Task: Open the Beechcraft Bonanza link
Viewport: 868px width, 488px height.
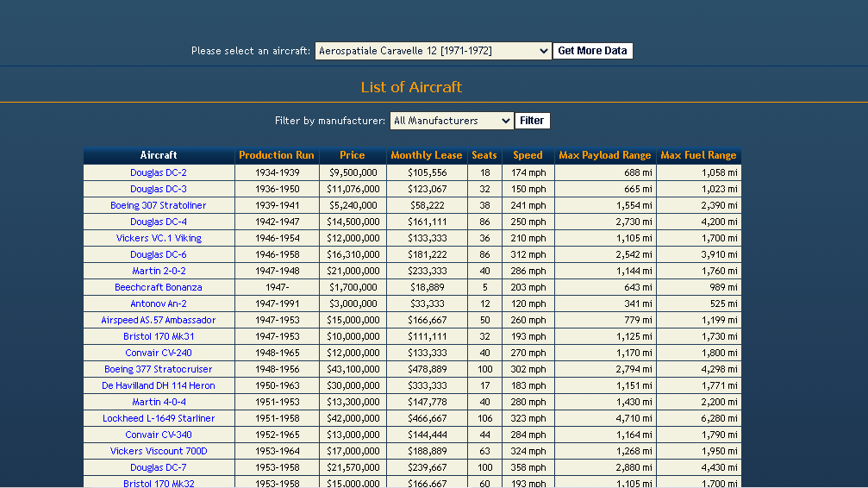Action: [159, 287]
